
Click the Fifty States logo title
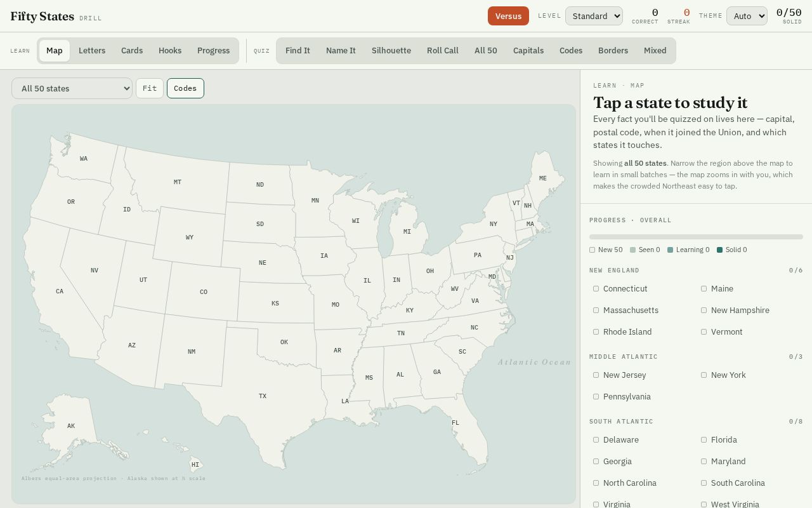pyautogui.click(x=43, y=17)
